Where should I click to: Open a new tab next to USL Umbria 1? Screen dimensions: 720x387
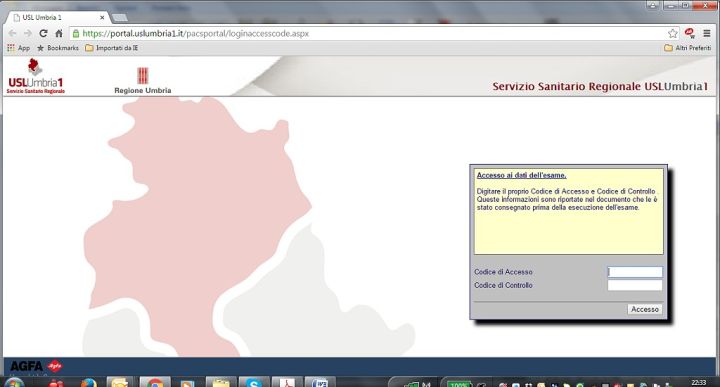pos(120,17)
